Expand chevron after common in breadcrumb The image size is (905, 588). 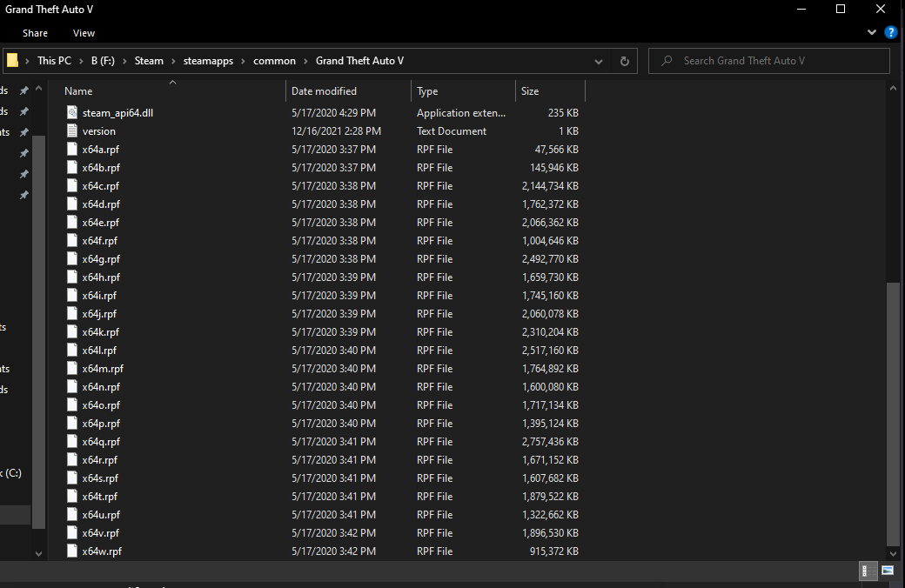[x=305, y=61]
